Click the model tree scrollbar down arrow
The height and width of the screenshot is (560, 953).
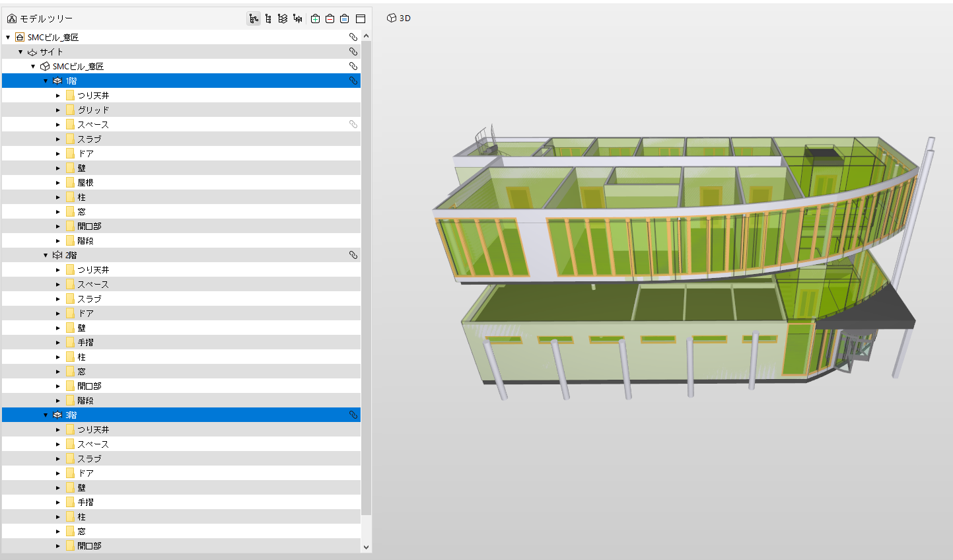click(x=367, y=547)
